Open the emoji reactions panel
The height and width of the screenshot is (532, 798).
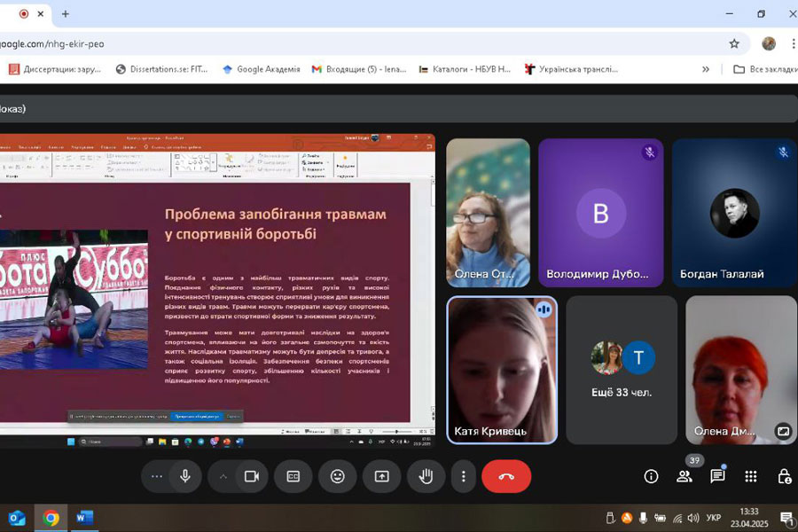click(x=338, y=476)
